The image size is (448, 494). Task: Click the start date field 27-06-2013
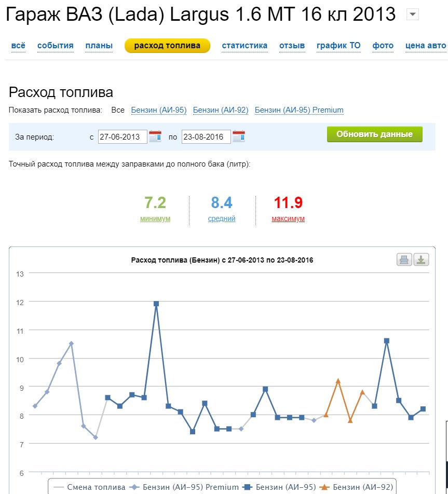click(123, 137)
